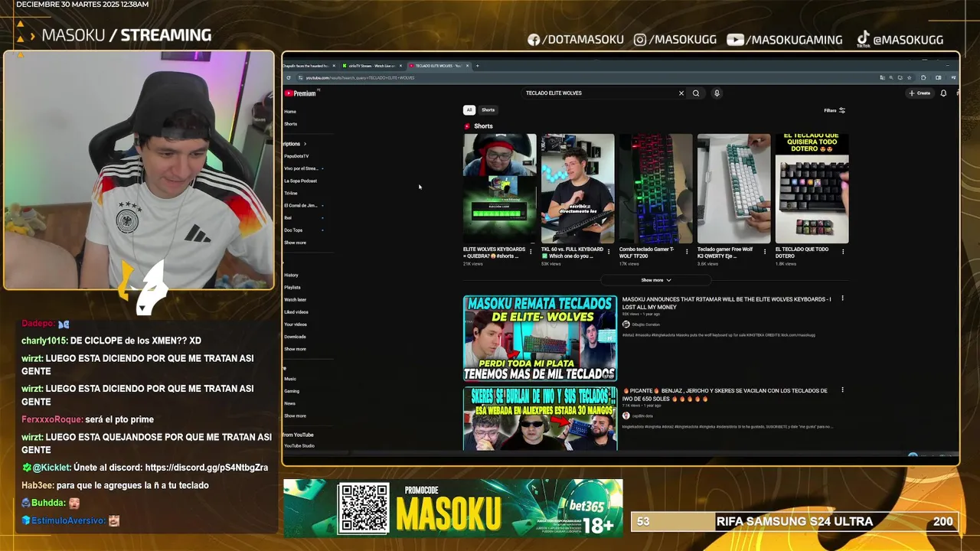Open the MASOKU REMATA TECLADOS thumbnail

coord(540,338)
